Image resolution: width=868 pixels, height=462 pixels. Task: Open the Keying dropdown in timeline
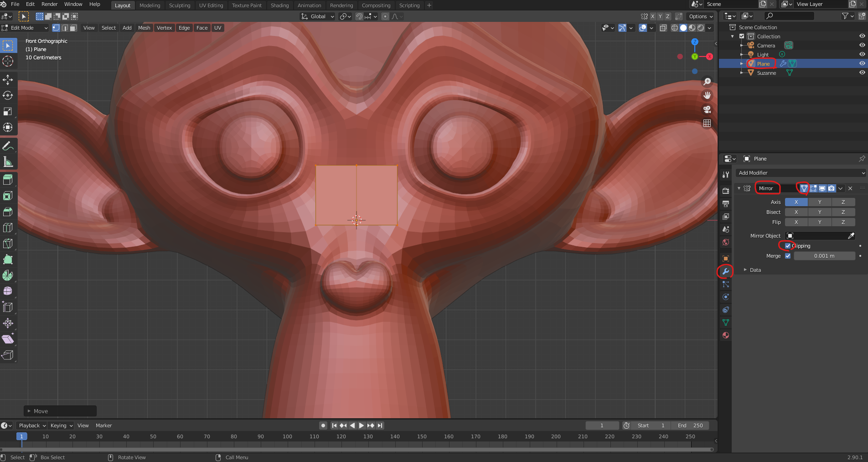[x=62, y=426]
